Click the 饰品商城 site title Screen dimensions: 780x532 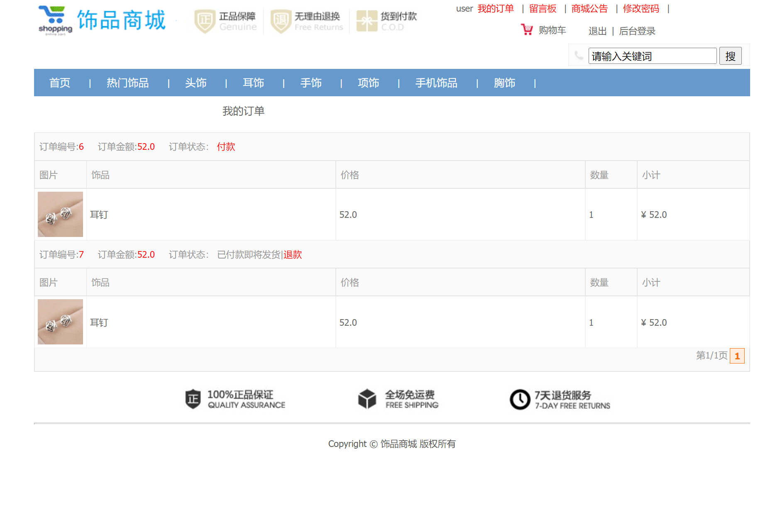pos(121,20)
